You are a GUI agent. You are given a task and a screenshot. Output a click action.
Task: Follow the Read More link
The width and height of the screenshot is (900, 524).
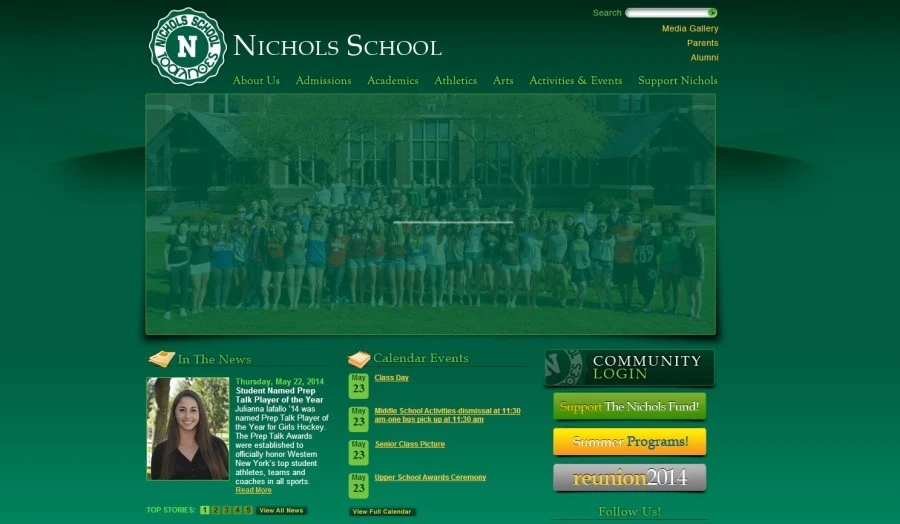pos(253,490)
